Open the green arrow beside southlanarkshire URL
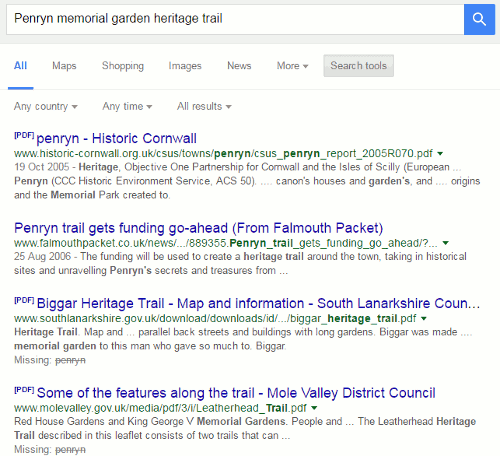The image size is (500, 456). (424, 319)
